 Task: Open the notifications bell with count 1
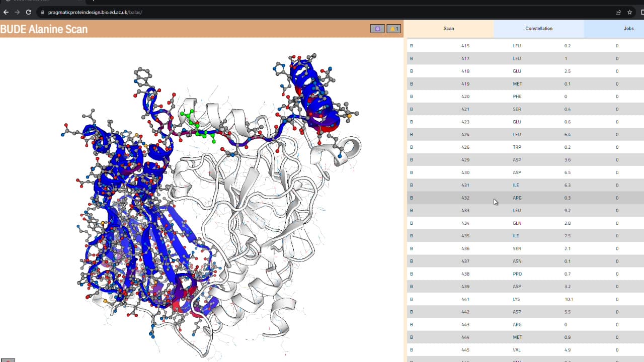pyautogui.click(x=393, y=29)
